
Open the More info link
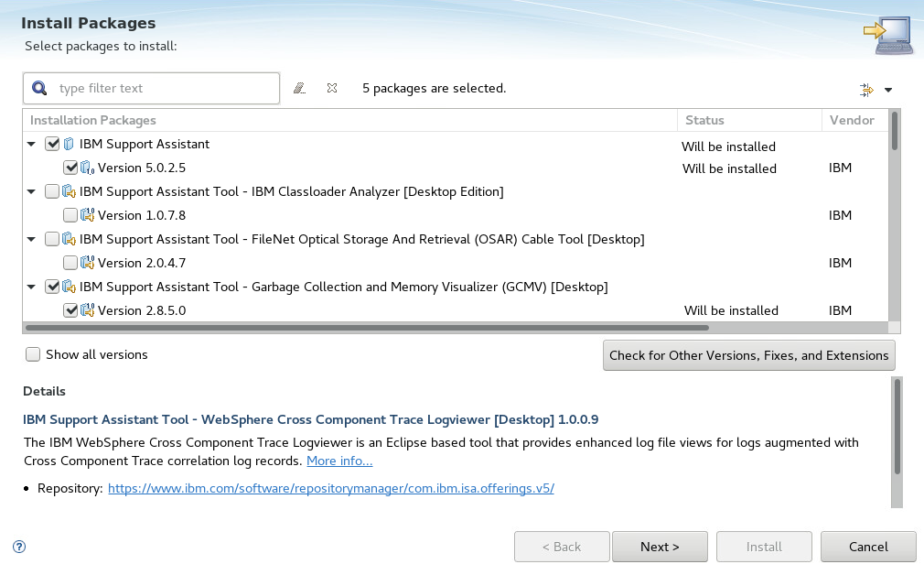click(339, 461)
